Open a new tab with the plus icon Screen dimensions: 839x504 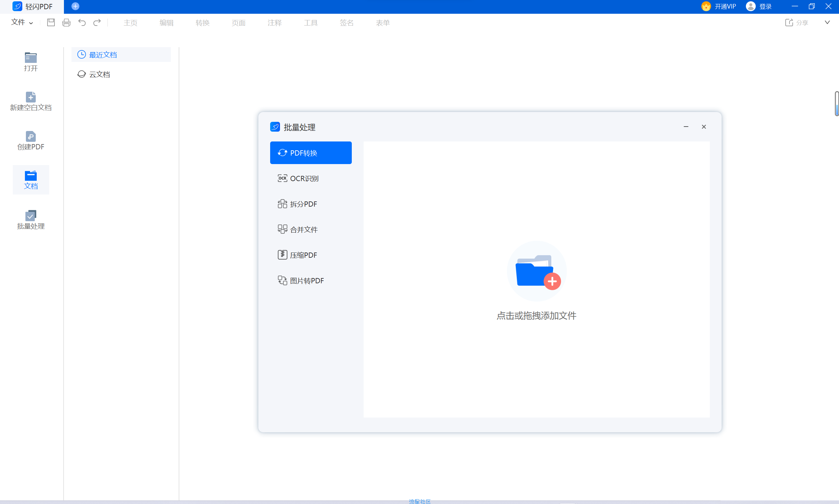tap(75, 7)
